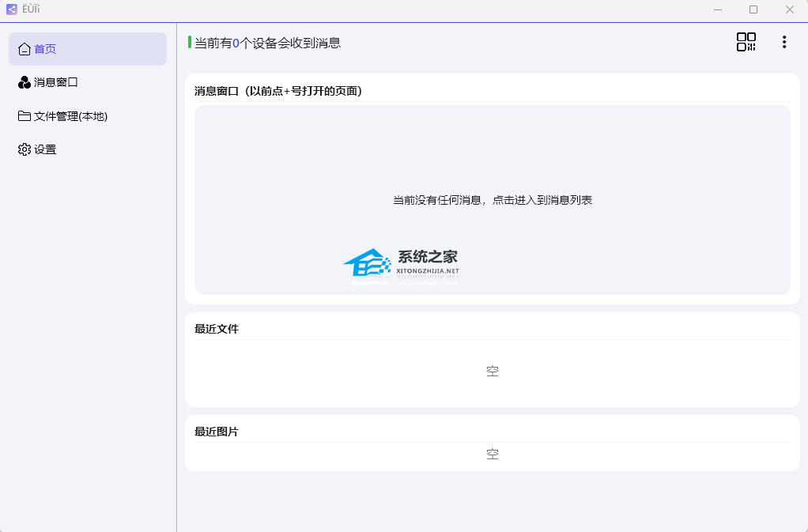Screen dimensions: 808x532
Task: Click the app logo in title bar
Action: coord(12,9)
